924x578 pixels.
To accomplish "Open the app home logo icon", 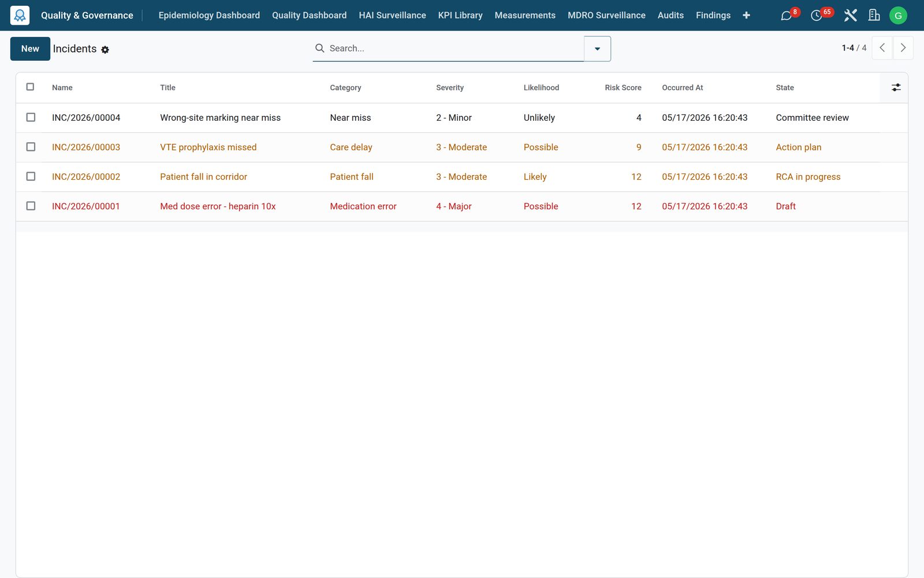I will coord(20,16).
